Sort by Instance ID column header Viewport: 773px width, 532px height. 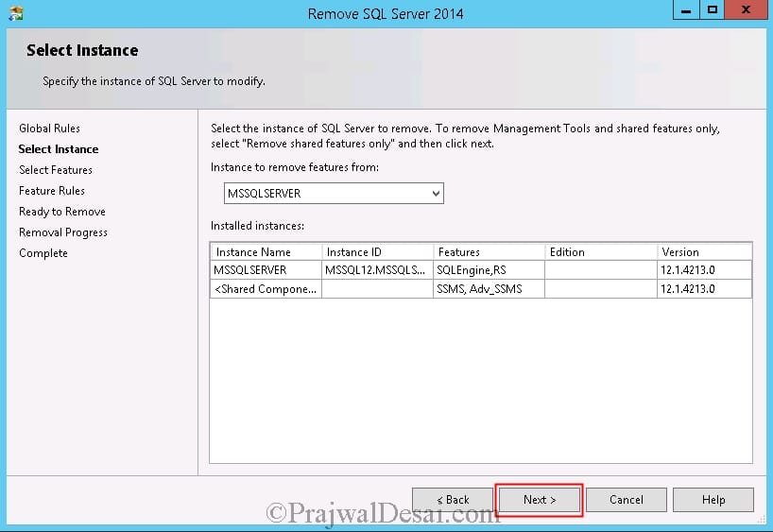378,252
